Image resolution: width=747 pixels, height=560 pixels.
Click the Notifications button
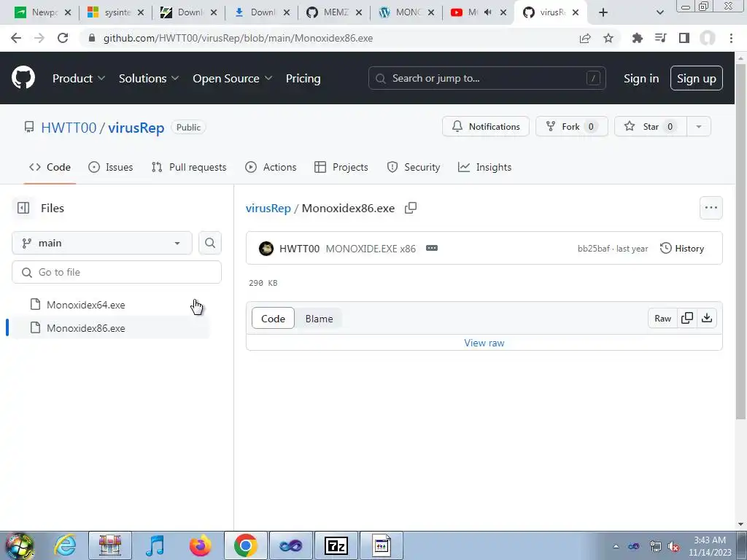point(485,127)
